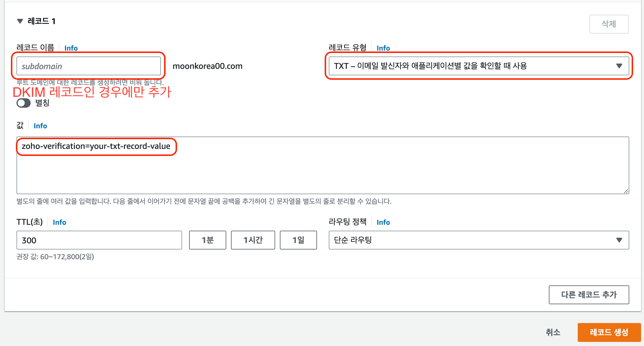Open Info link next to 레코드 유형

point(383,48)
